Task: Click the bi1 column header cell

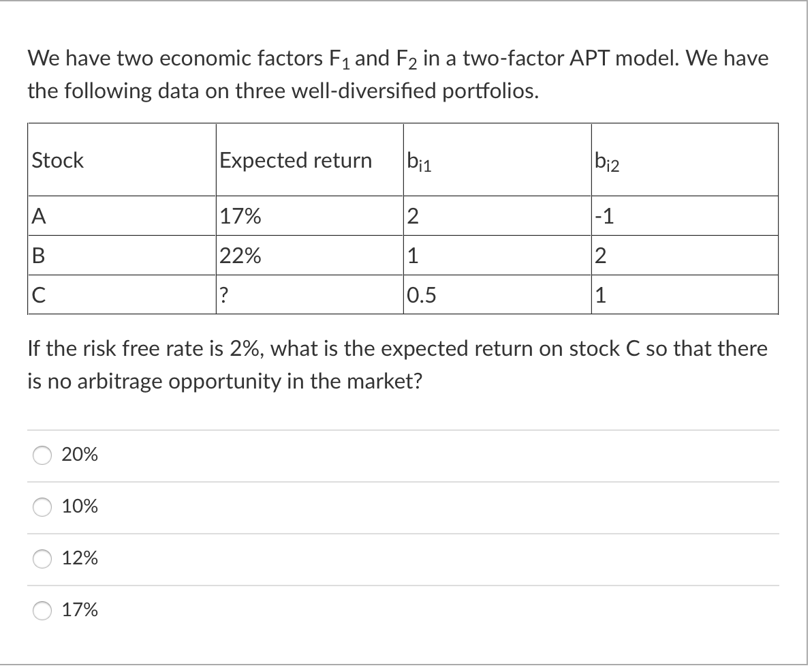Action: coord(418,161)
